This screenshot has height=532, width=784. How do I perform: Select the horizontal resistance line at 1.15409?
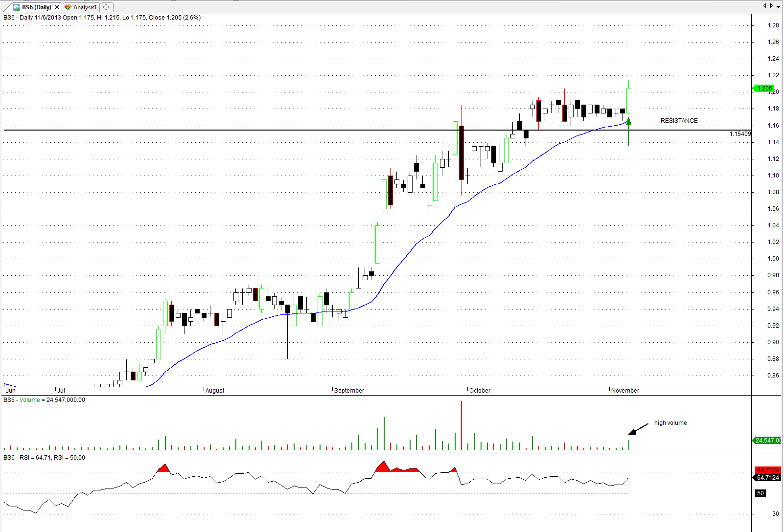[x=294, y=130]
